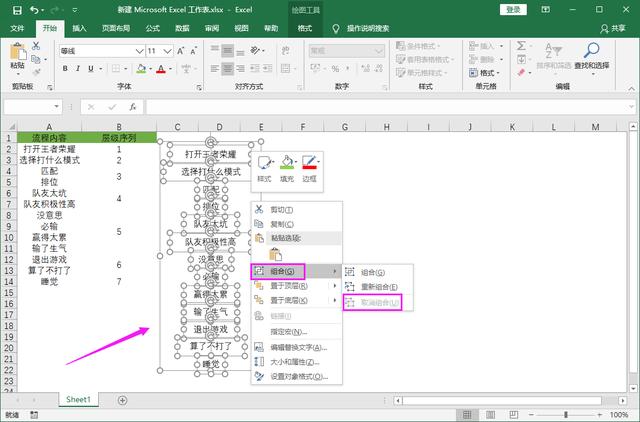This screenshot has width=640, height=422.
Task: Open Find and Select magnifier
Action: [x=591, y=57]
